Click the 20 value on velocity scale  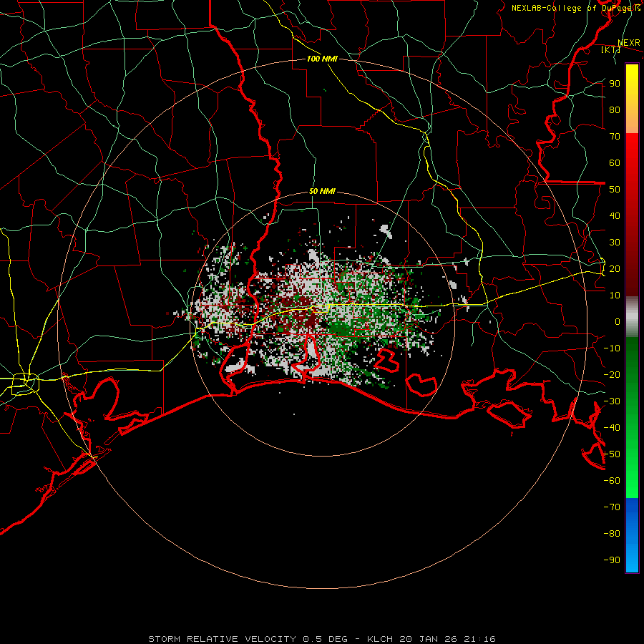pos(615,268)
